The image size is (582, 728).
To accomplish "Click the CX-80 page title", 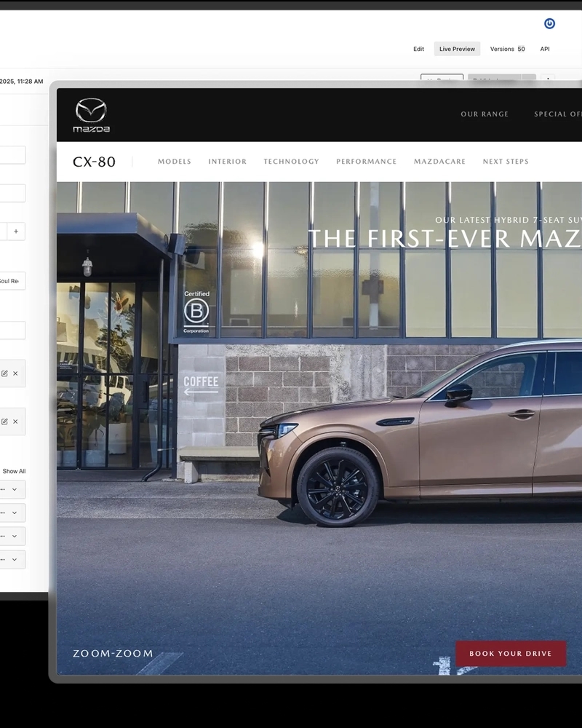I will tap(95, 162).
